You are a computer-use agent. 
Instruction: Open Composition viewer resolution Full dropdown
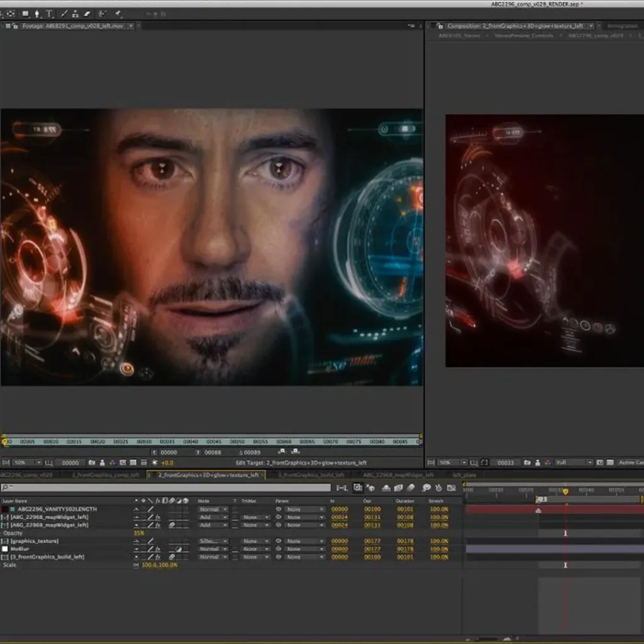tap(574, 462)
